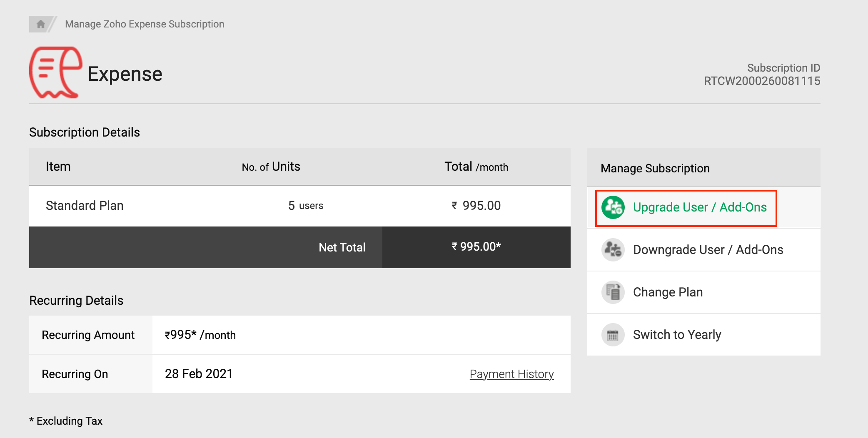Click the recurring amount ₹995* /month value
868x438 pixels.
pos(200,335)
